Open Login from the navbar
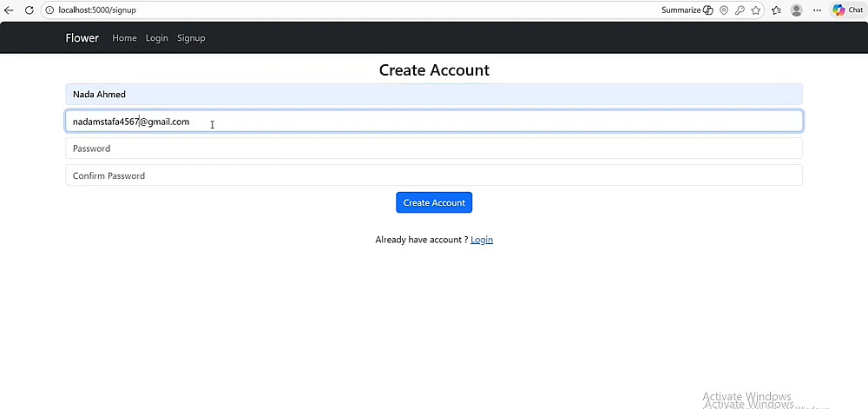 click(157, 38)
